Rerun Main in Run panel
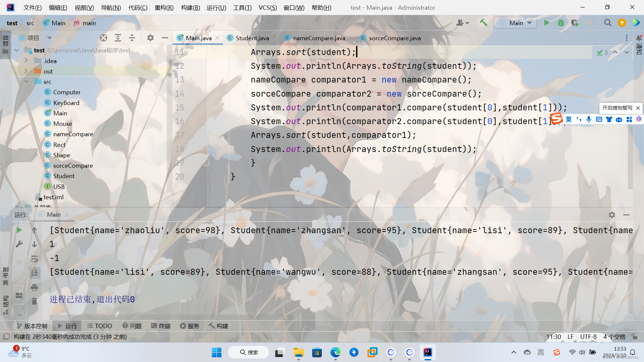 point(19,230)
